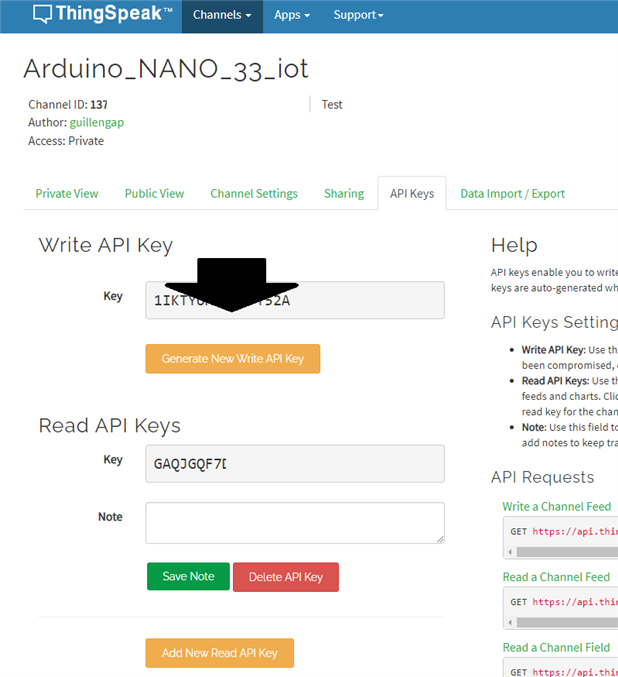Open author guillengap profile link
The image size is (618, 677).
(97, 123)
